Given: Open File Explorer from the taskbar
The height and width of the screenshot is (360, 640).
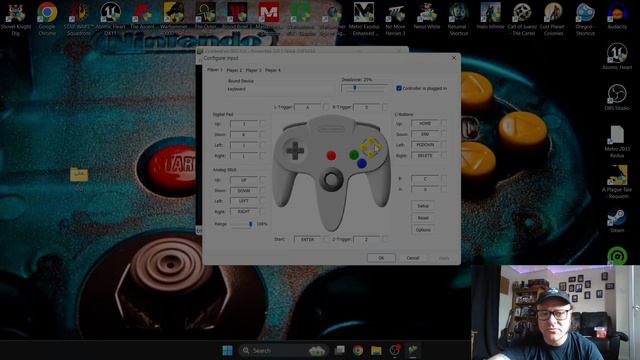Looking at the screenshot, I should point(376,350).
